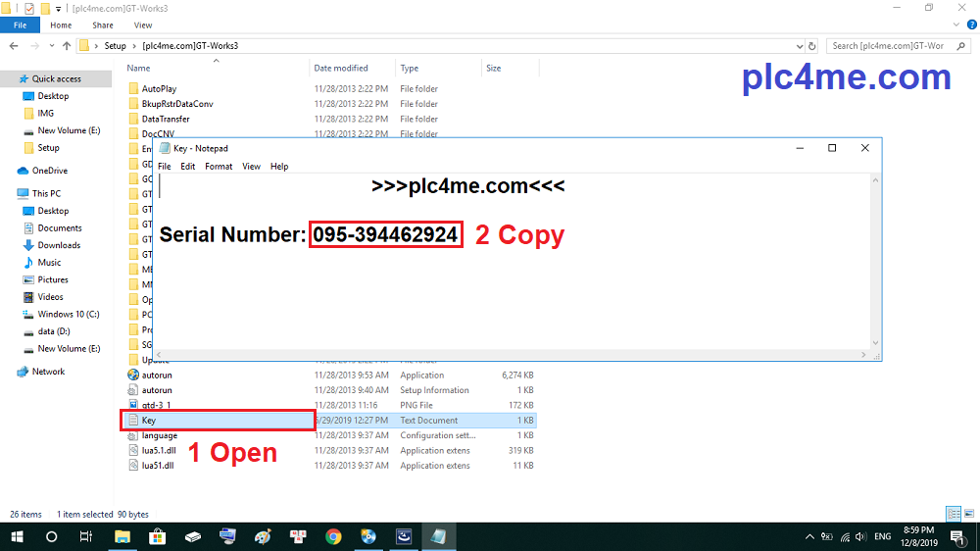Select This PC in navigation pane
Image resolution: width=980 pixels, height=551 pixels.
click(x=46, y=194)
